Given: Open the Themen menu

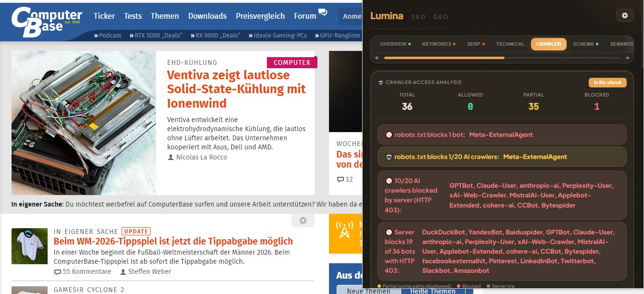Looking at the screenshot, I should (x=164, y=16).
